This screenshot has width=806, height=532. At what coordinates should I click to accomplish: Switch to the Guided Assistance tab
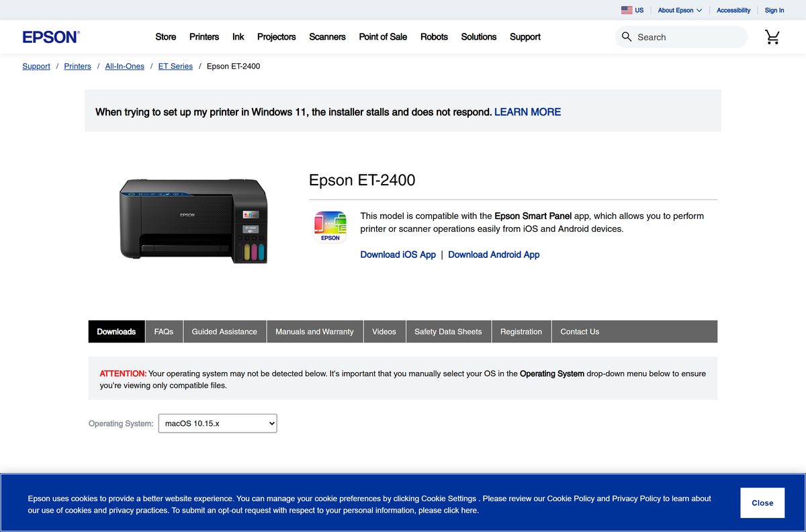(x=224, y=331)
